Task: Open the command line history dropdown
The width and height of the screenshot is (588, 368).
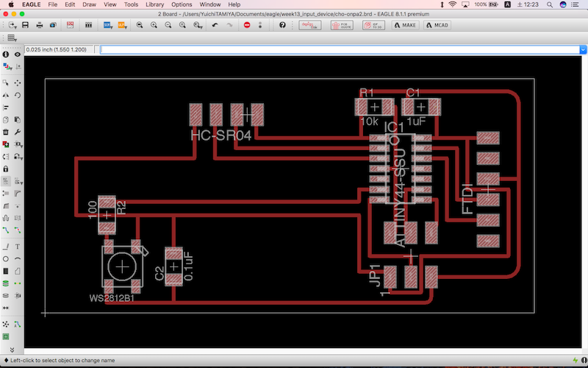Action: pyautogui.click(x=583, y=49)
